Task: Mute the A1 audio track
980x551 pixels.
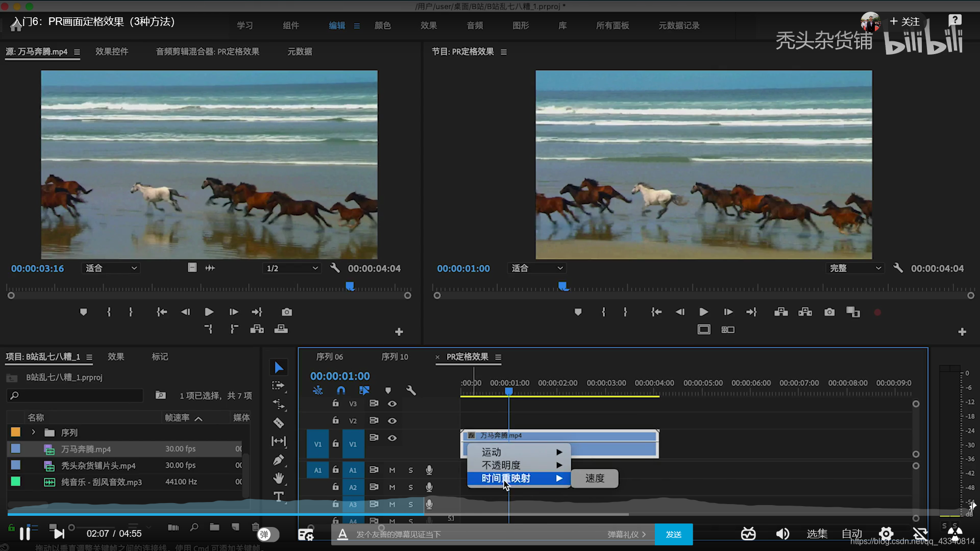Action: (x=392, y=470)
